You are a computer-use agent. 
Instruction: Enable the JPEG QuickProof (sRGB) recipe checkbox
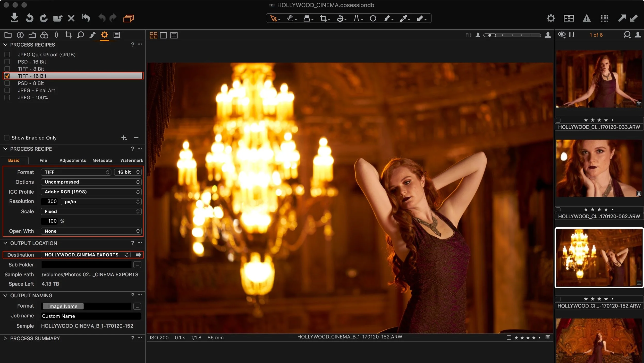click(x=7, y=55)
